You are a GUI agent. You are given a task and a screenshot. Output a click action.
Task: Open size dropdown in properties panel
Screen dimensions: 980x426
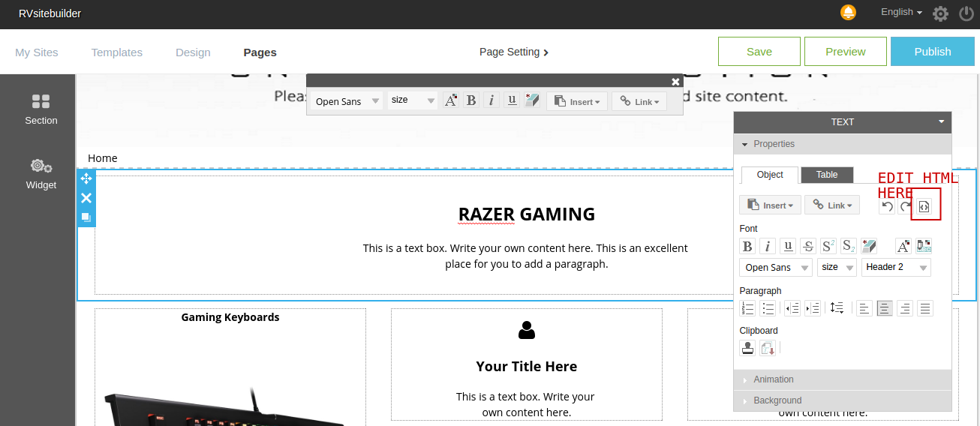pos(837,268)
